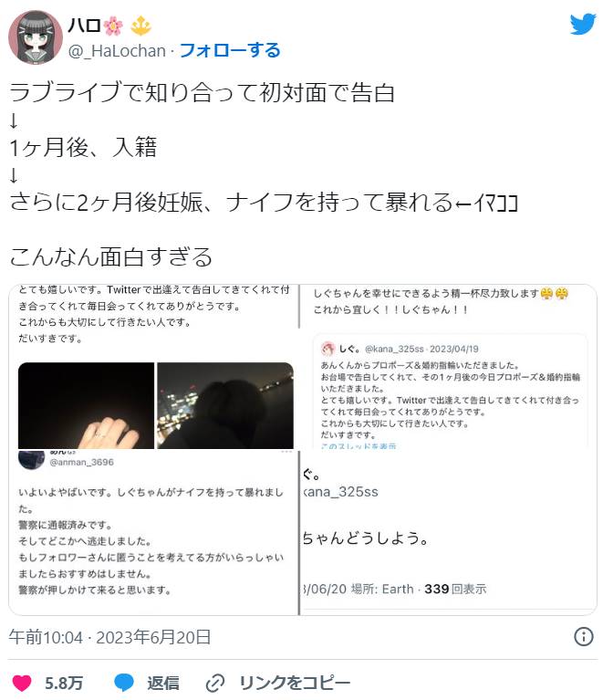
Task: Open the bottom-right 339 回表示 screenshot
Action: [x=448, y=532]
